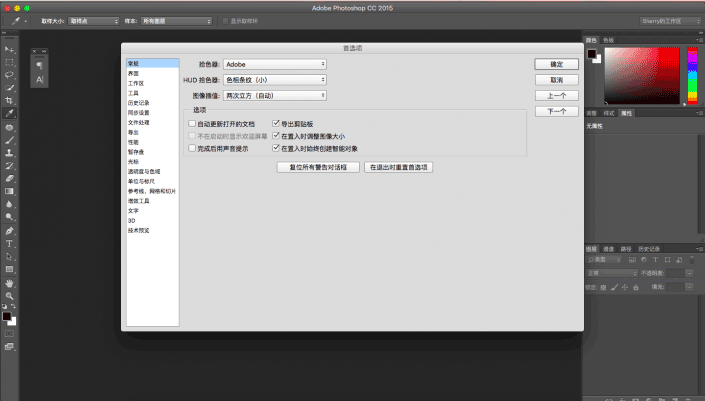The width and height of the screenshot is (705, 401).
Task: Click foreground color swatch in Color panel
Action: pos(591,53)
